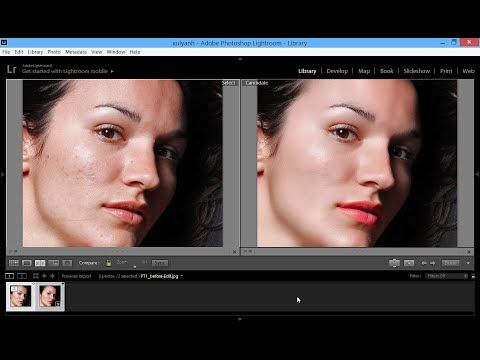Open the Metadata menu
Viewport: 480px width, 360px height.
point(76,52)
